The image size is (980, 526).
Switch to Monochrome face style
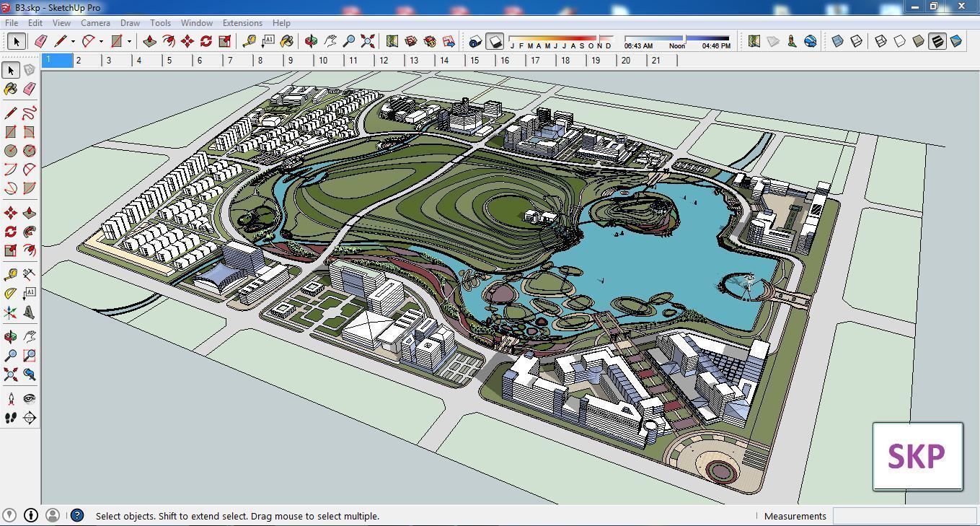coord(955,41)
